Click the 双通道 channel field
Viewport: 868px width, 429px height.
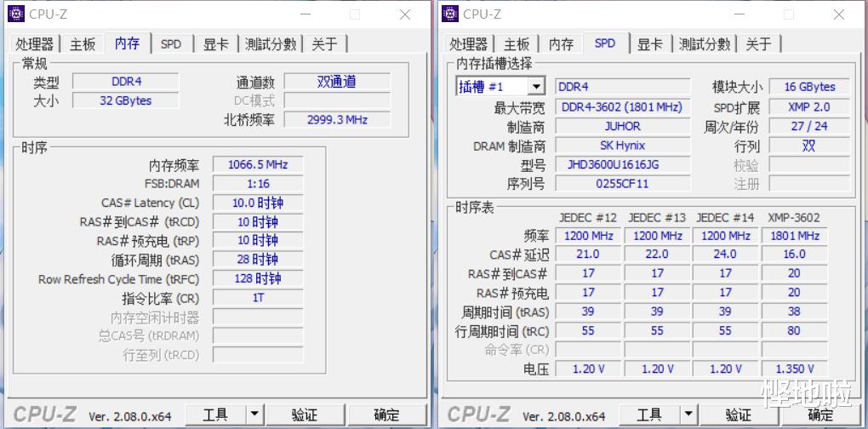(x=337, y=82)
